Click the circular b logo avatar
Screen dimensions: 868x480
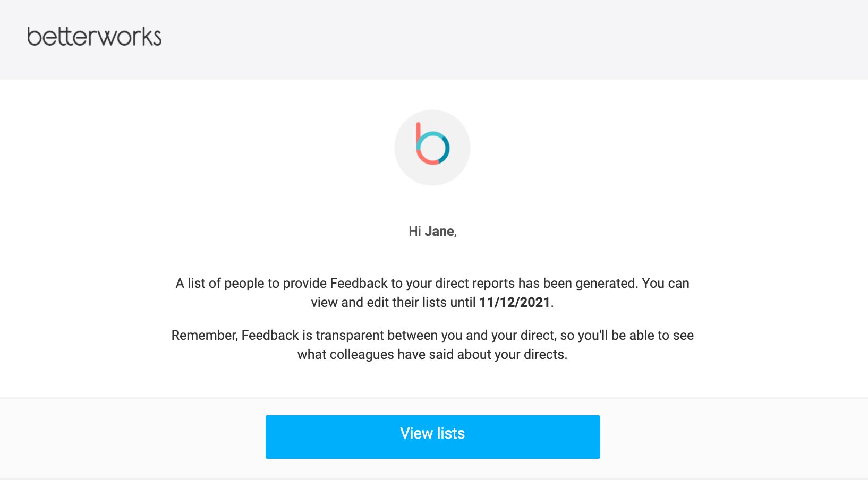[432, 148]
